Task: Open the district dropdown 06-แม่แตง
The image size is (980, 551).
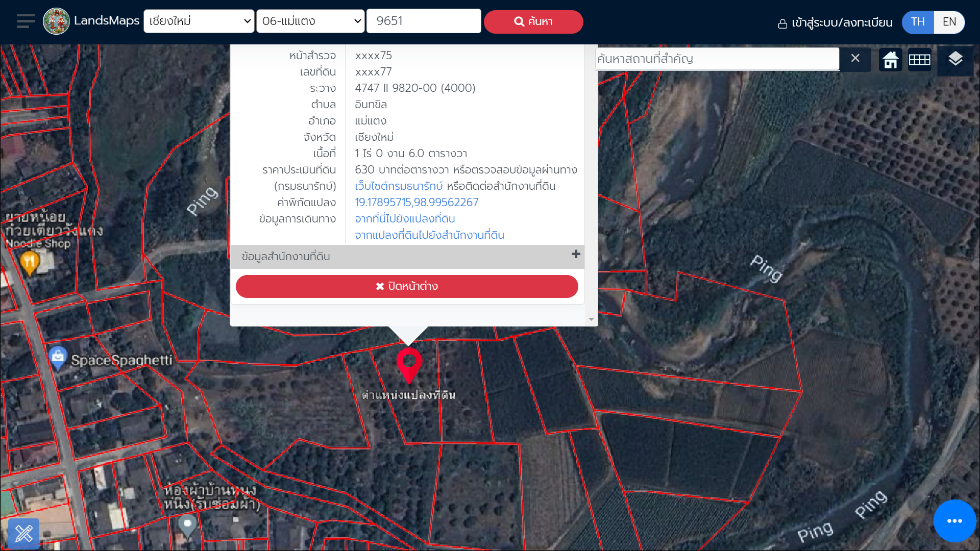Action: [310, 21]
